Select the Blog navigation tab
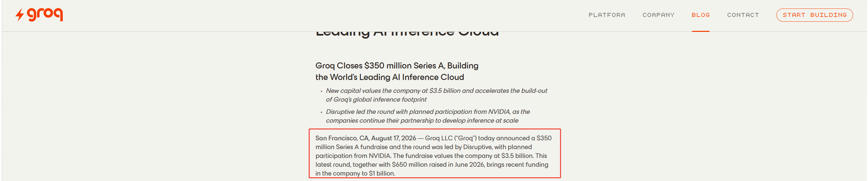 click(x=701, y=15)
